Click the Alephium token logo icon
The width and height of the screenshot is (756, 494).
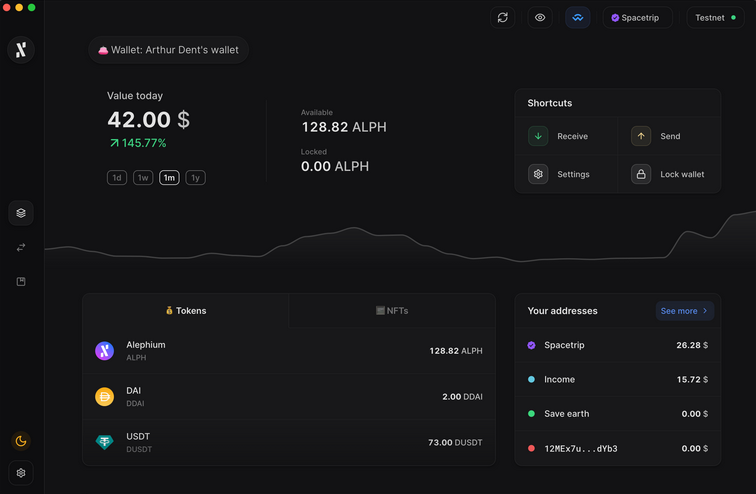tap(105, 351)
